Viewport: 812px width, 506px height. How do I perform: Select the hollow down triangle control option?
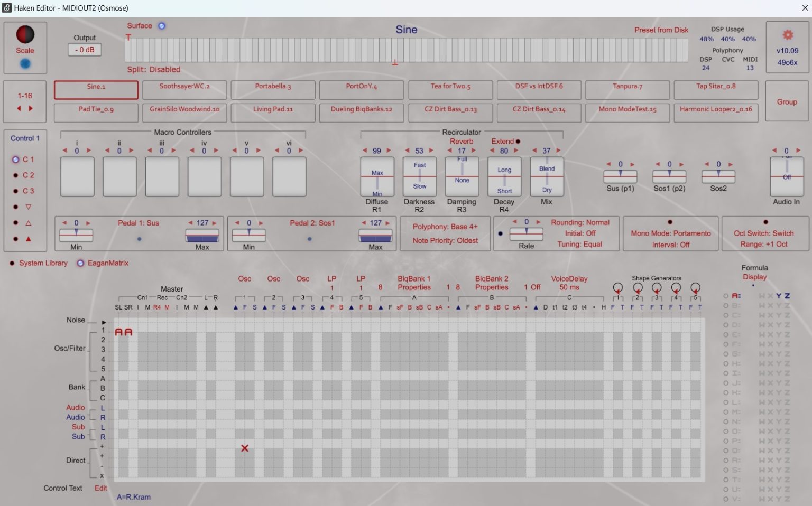click(29, 207)
